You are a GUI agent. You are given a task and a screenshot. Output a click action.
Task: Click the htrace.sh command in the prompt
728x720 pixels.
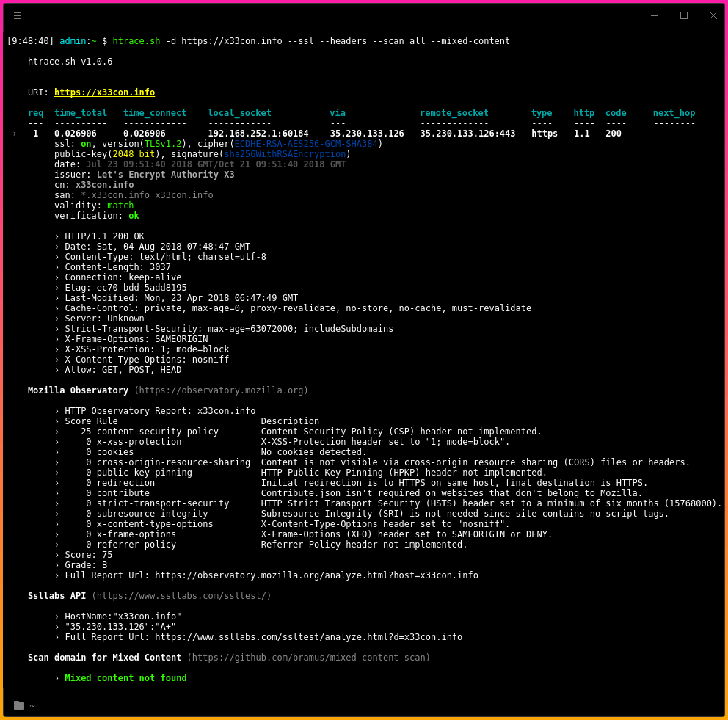click(x=136, y=41)
